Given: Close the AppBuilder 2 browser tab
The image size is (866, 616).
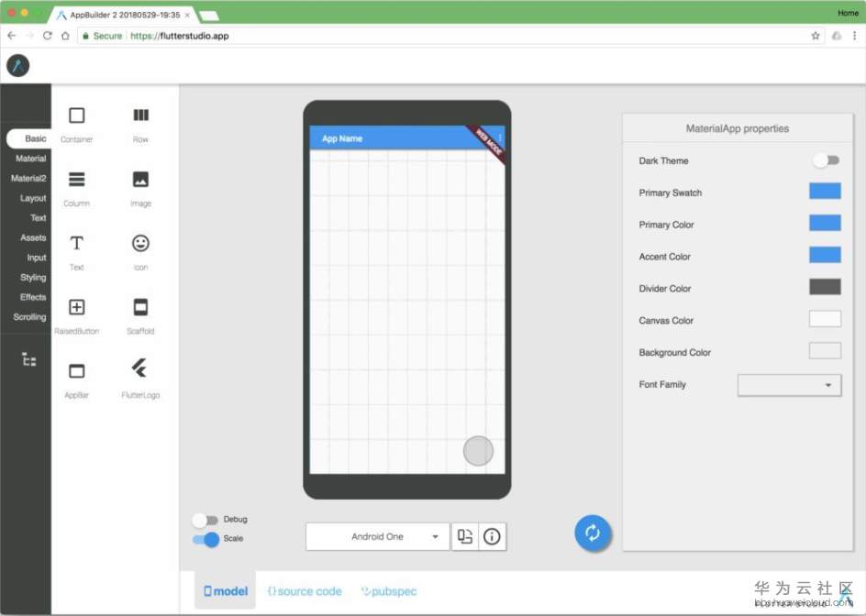Looking at the screenshot, I should click(187, 15).
